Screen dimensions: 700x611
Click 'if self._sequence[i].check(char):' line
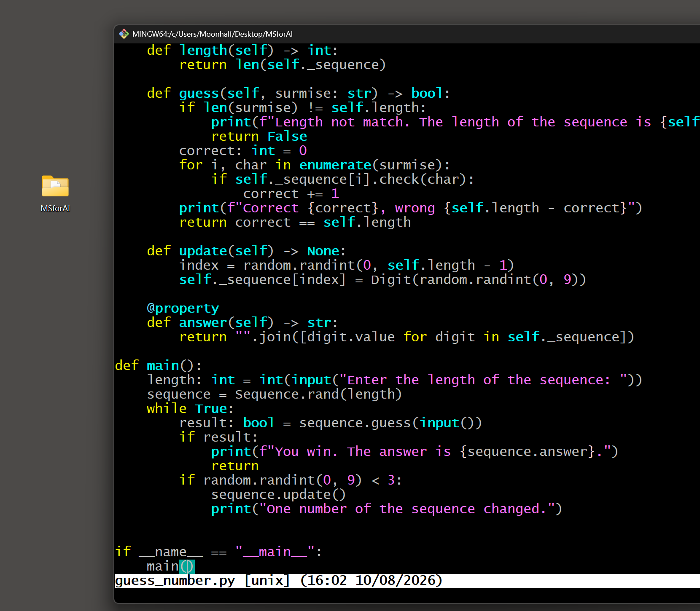click(342, 179)
